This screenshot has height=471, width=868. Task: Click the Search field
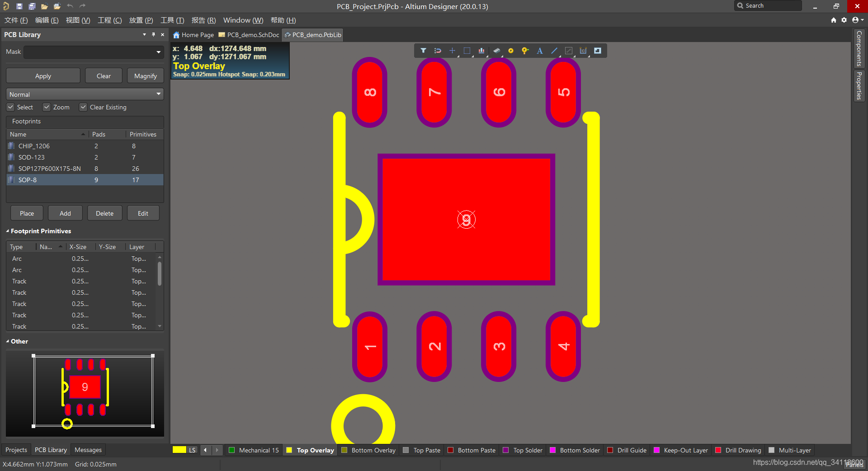pos(768,6)
